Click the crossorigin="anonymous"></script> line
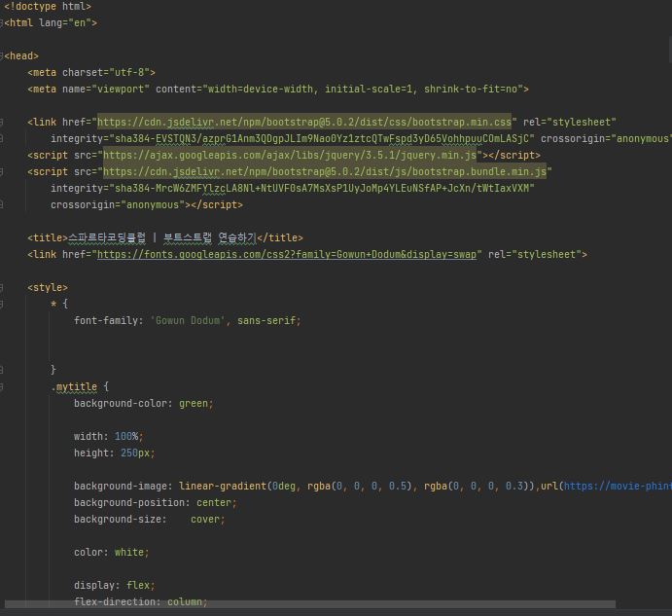Screen dimensions: 672x616 (147, 205)
